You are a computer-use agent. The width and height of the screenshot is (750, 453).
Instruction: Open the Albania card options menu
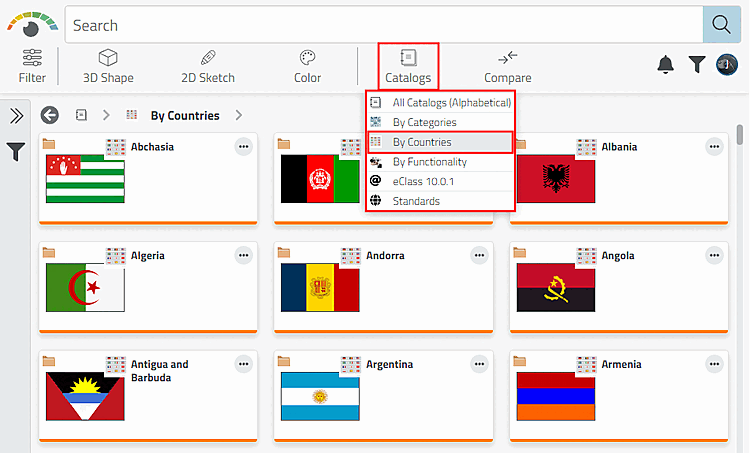[x=714, y=146]
